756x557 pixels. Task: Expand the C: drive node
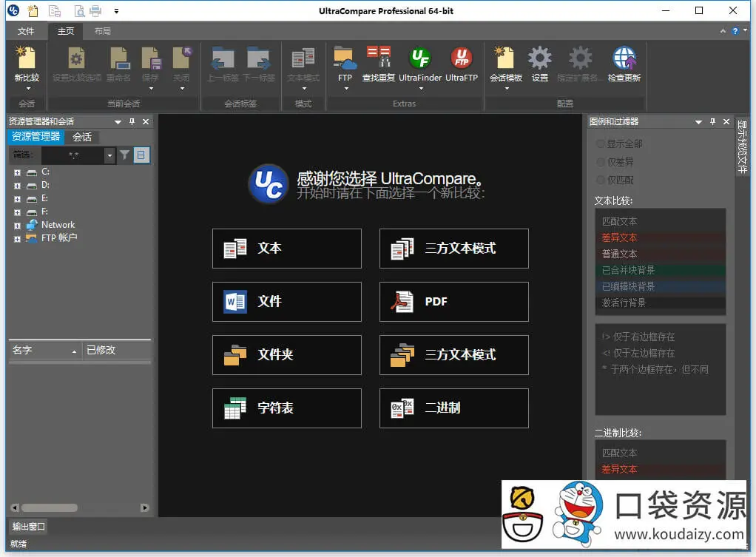17,172
